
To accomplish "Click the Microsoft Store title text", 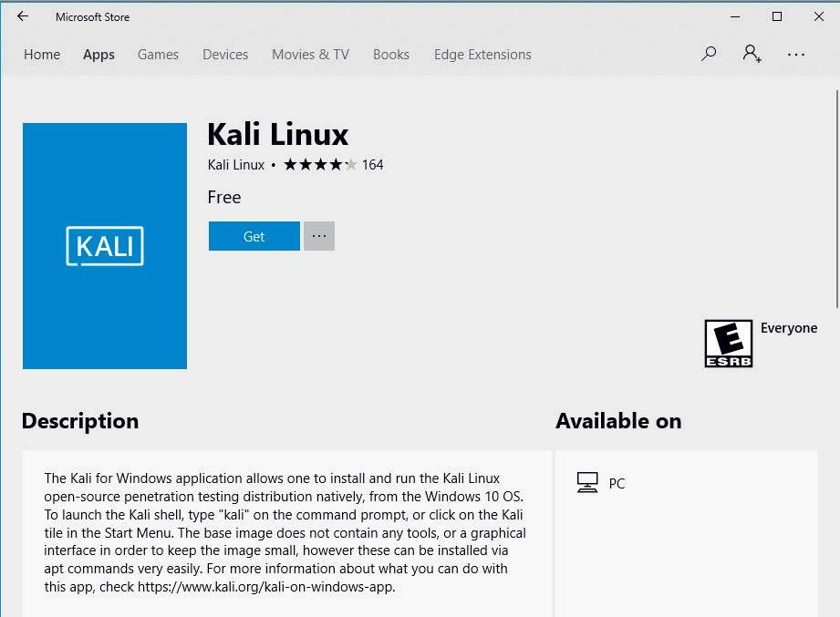I will pos(93,17).
